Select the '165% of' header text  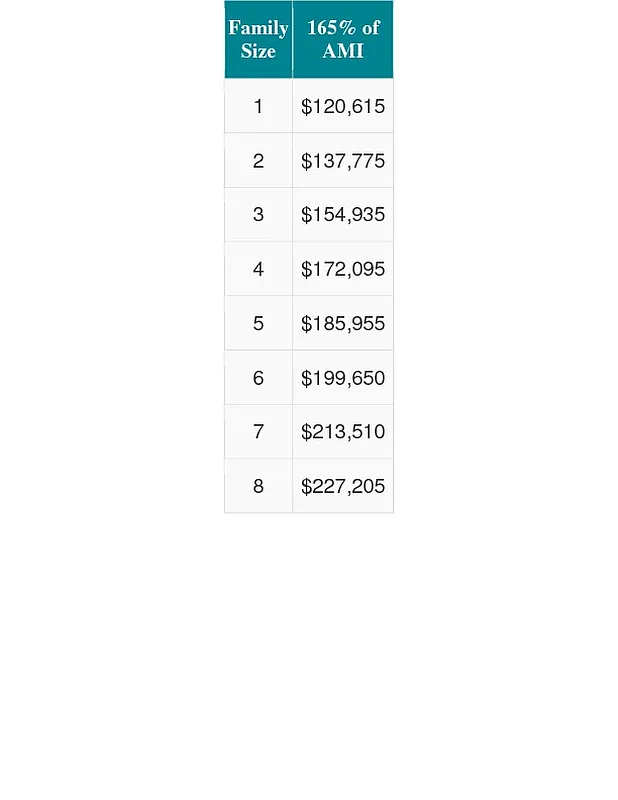(x=343, y=28)
